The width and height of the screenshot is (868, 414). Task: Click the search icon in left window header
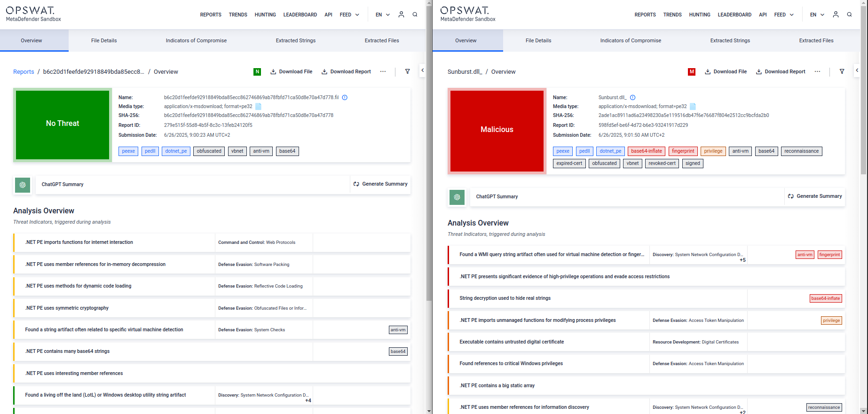415,15
